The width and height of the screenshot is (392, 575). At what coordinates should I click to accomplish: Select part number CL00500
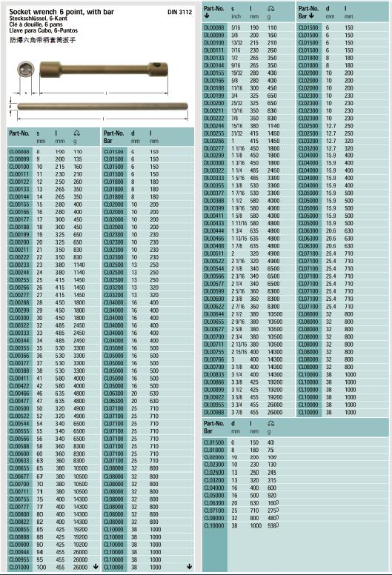[19, 408]
